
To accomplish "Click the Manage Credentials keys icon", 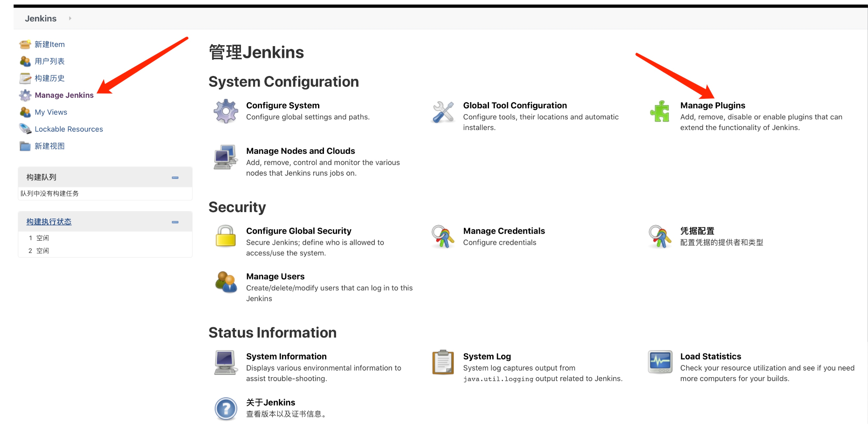I will pyautogui.click(x=443, y=236).
